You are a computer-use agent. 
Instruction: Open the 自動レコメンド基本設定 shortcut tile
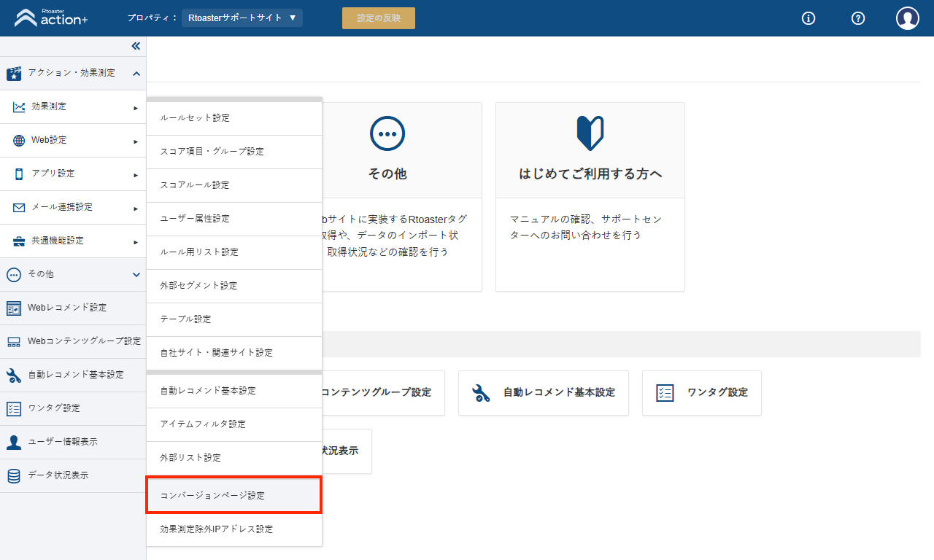[544, 393]
